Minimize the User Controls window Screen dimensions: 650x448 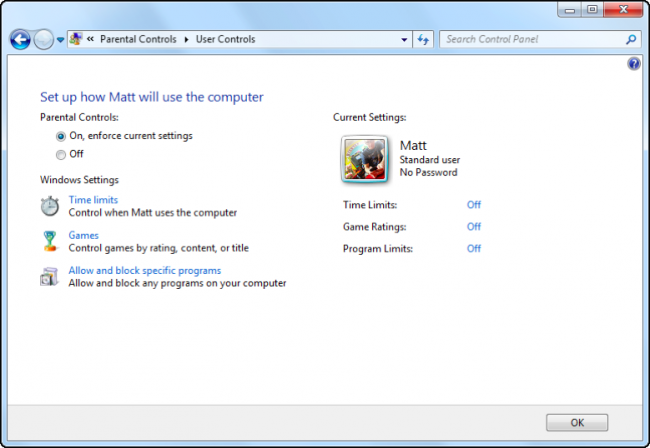(x=570, y=10)
